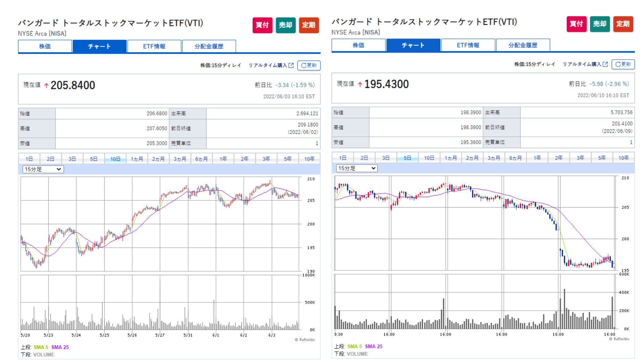Open the 分配金履歴 tab in left panel
The width and height of the screenshot is (644, 362).
click(x=209, y=46)
